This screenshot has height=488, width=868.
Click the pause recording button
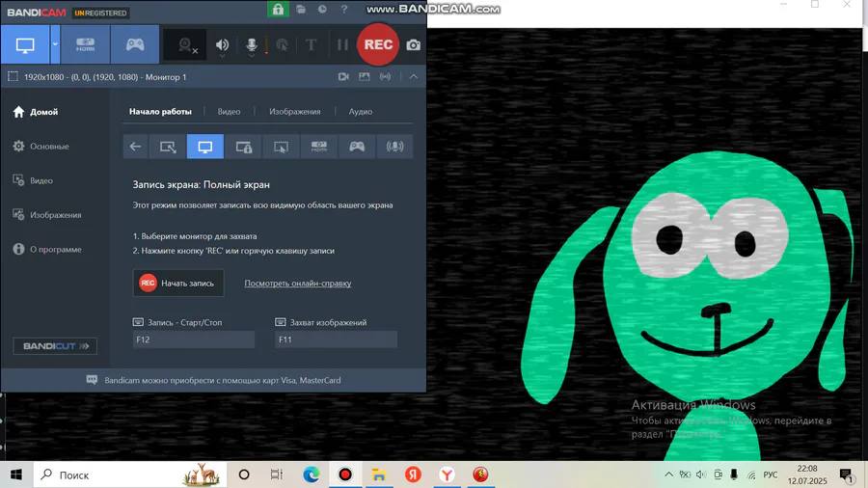coord(342,44)
